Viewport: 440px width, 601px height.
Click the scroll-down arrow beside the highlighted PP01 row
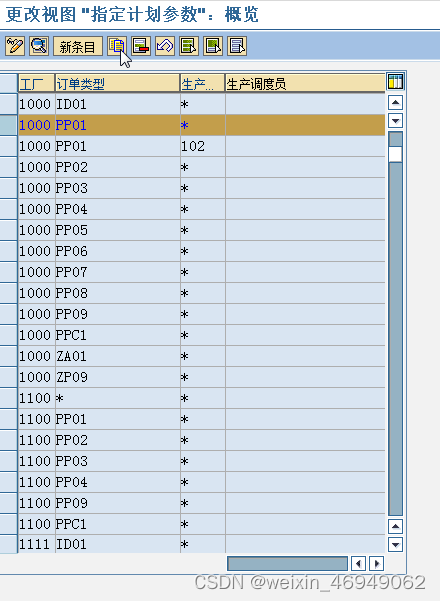tap(395, 121)
